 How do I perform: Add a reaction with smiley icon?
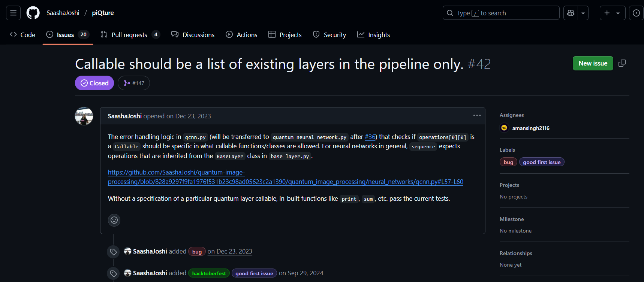(x=114, y=220)
